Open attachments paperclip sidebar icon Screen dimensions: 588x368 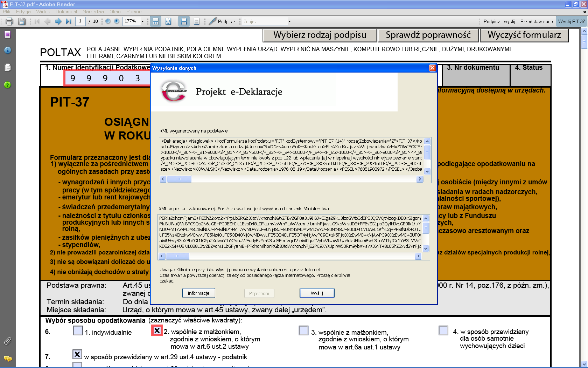[8, 341]
